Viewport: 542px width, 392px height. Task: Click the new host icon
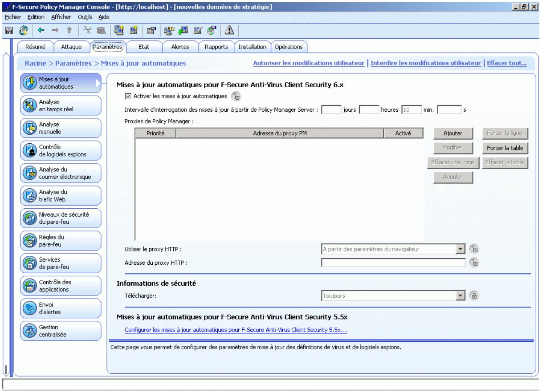[133, 30]
